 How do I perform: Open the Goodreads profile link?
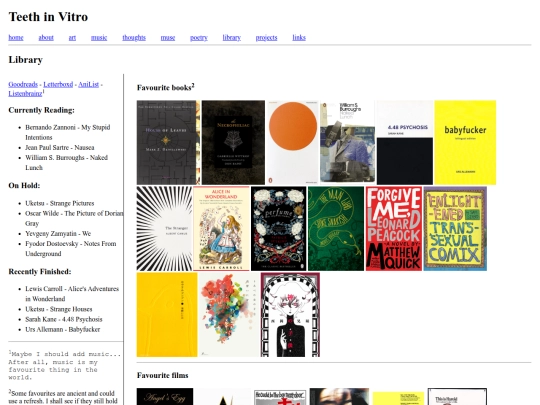coord(23,84)
